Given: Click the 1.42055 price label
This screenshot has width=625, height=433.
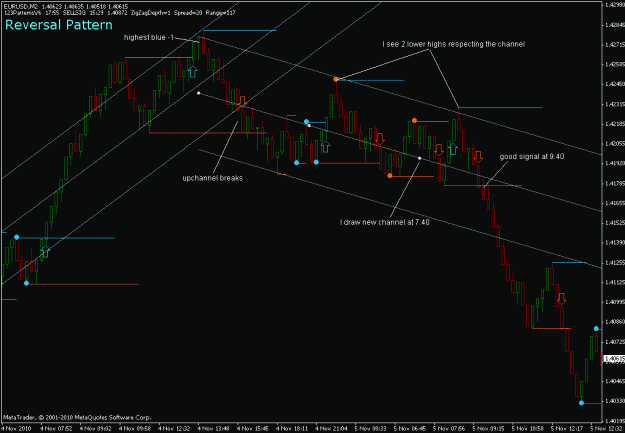Looking at the screenshot, I should [615, 144].
